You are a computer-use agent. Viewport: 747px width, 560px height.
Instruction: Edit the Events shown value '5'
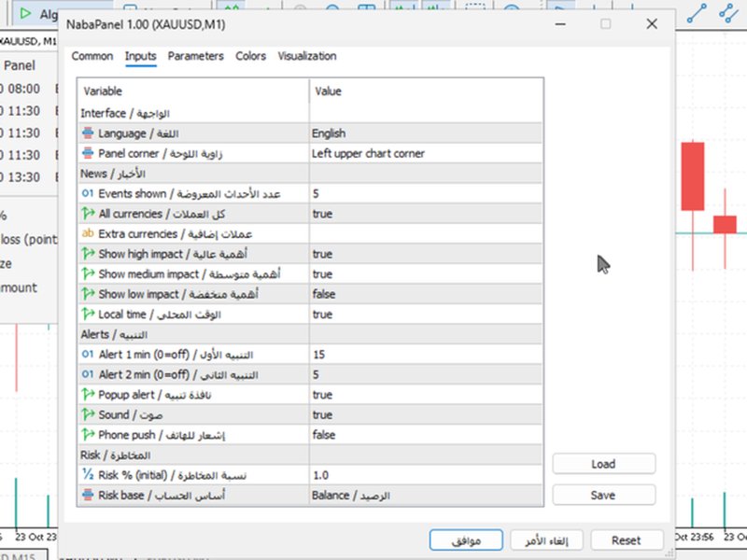click(426, 194)
